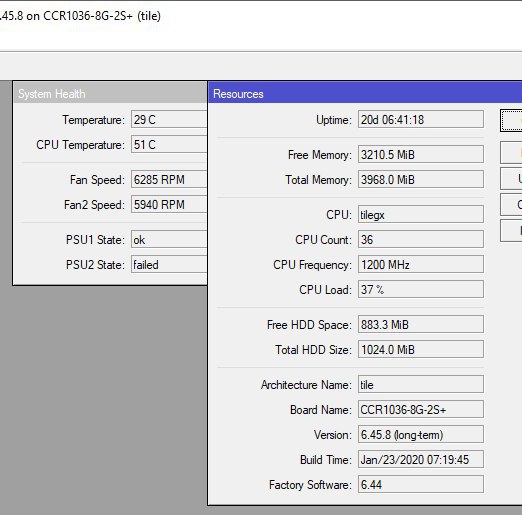Viewport: 522px width, 515px height.
Task: Click the 'Total HDD Size:' label
Action: [x=313, y=350]
